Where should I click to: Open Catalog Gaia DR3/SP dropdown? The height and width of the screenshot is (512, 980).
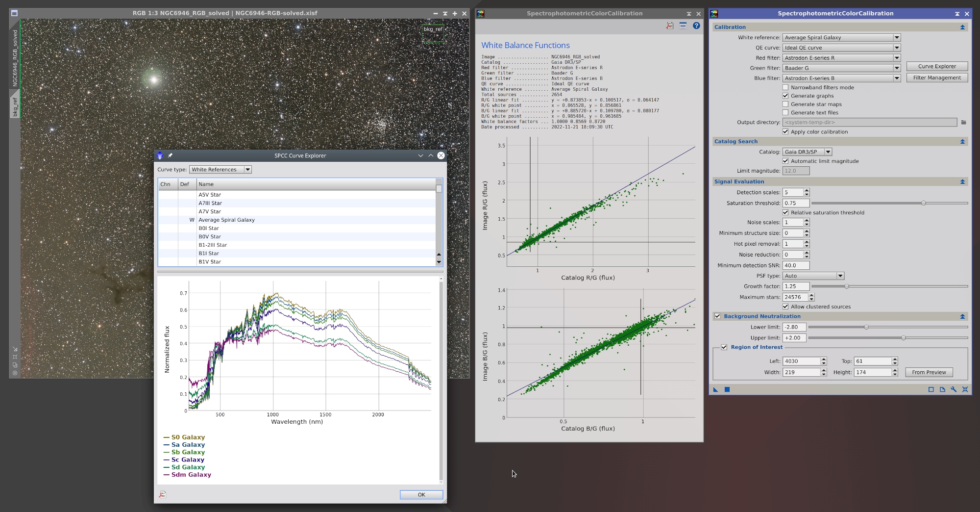[x=807, y=152]
